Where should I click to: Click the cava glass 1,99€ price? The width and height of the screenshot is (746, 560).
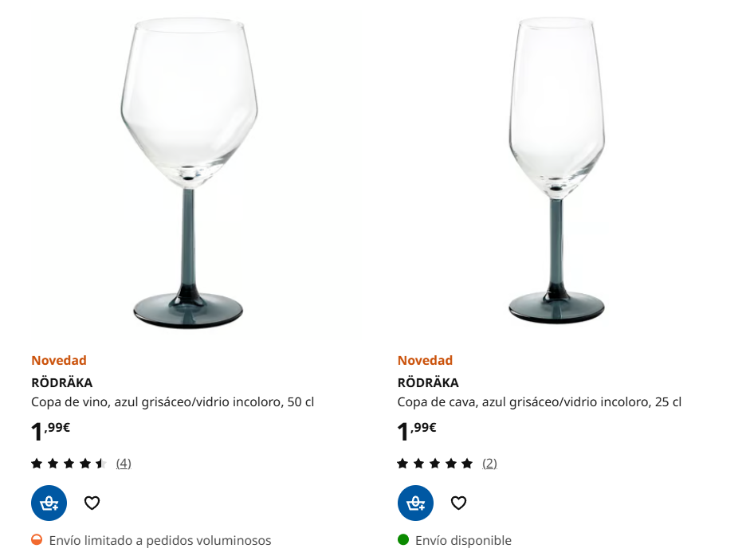(x=417, y=431)
